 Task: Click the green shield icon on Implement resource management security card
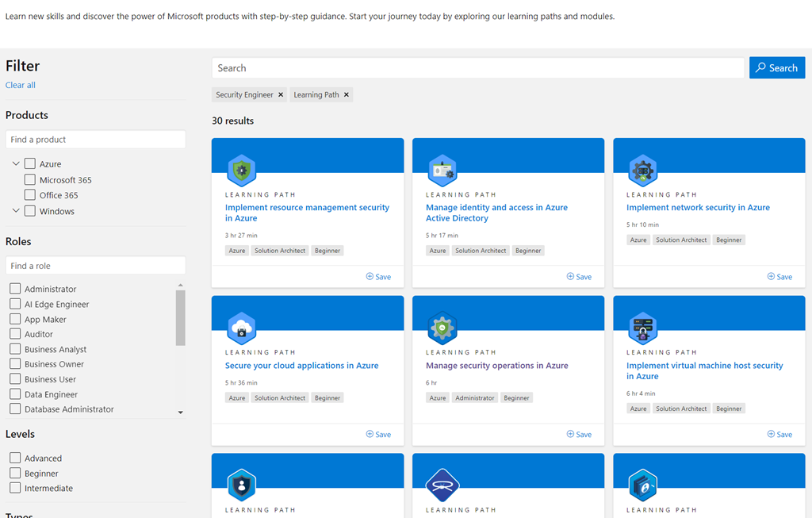coord(241,170)
